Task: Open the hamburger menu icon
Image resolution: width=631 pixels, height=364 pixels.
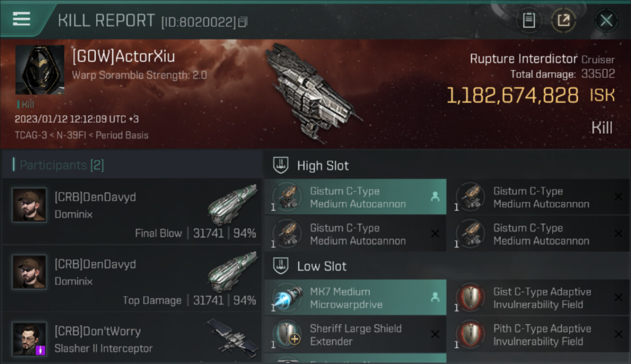Action: pyautogui.click(x=21, y=19)
